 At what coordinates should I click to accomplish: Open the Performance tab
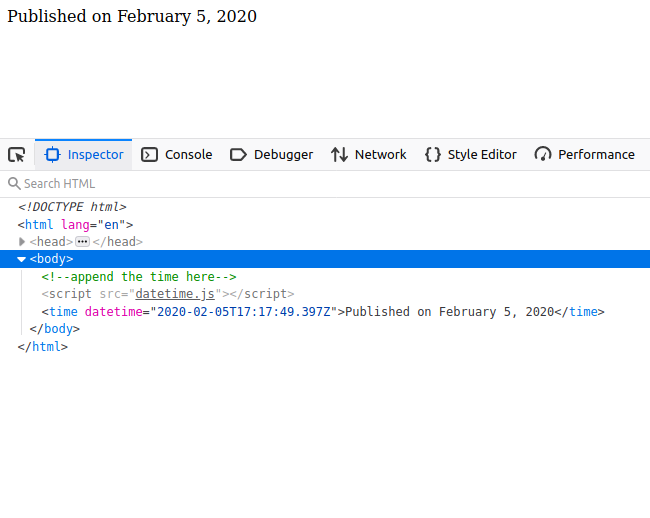585,155
